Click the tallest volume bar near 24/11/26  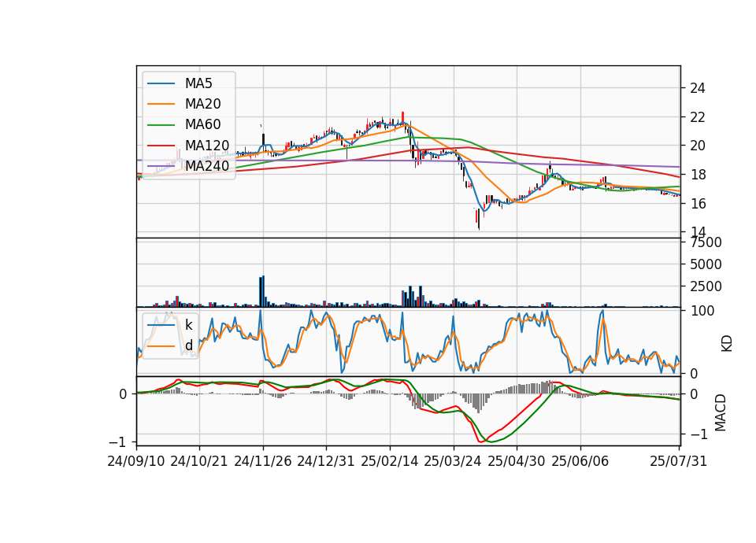tap(263, 291)
